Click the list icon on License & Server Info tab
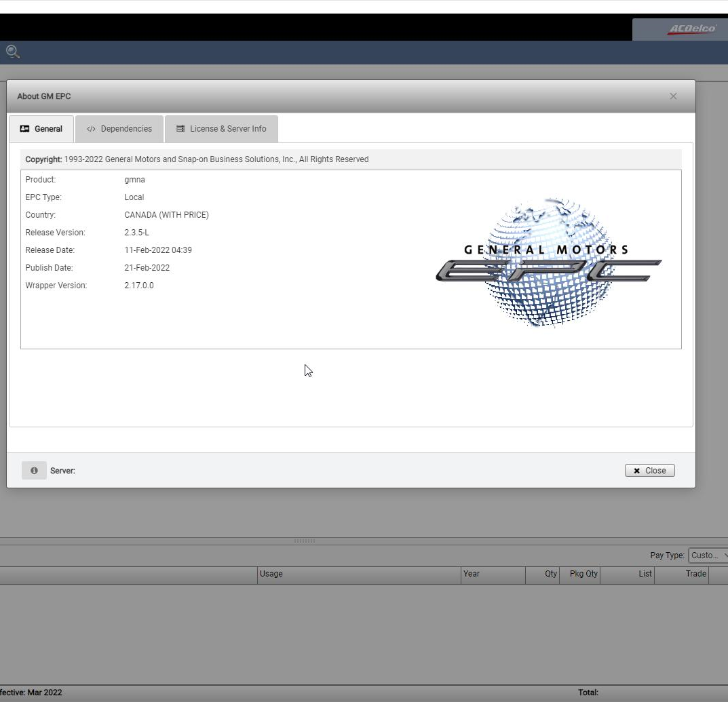The width and height of the screenshot is (728, 702). (180, 128)
